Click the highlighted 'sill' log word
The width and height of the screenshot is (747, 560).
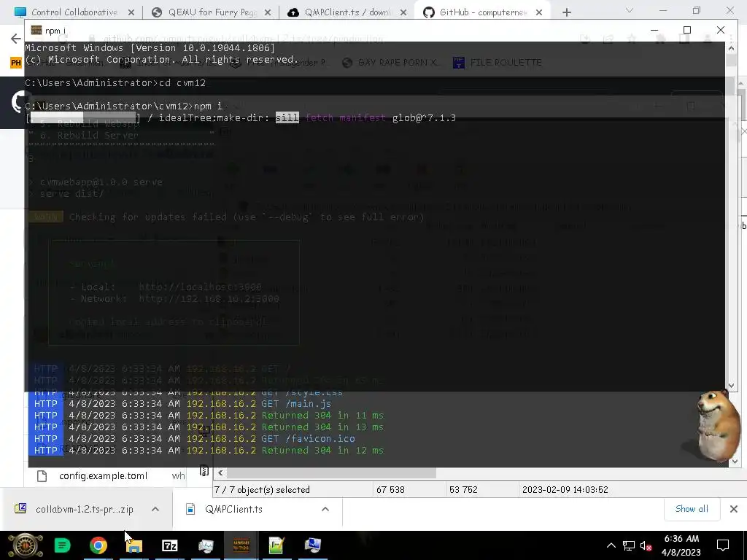287,117
